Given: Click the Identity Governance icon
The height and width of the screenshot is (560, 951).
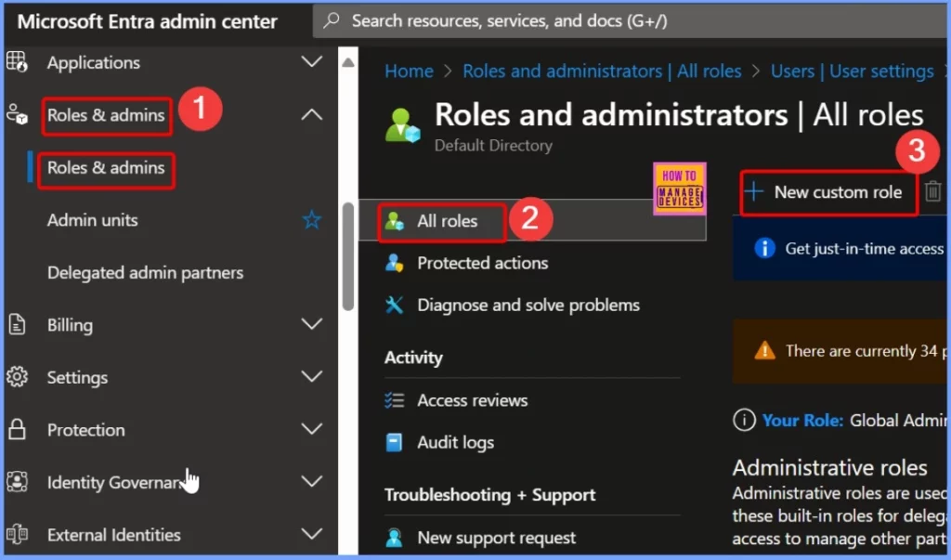Looking at the screenshot, I should click(x=17, y=482).
